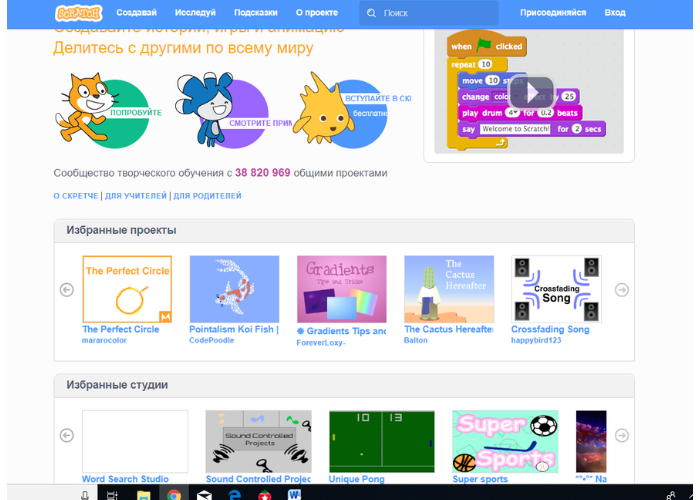Open Word from the taskbar
Image resolution: width=700 pixels, height=500 pixels.
(295, 495)
